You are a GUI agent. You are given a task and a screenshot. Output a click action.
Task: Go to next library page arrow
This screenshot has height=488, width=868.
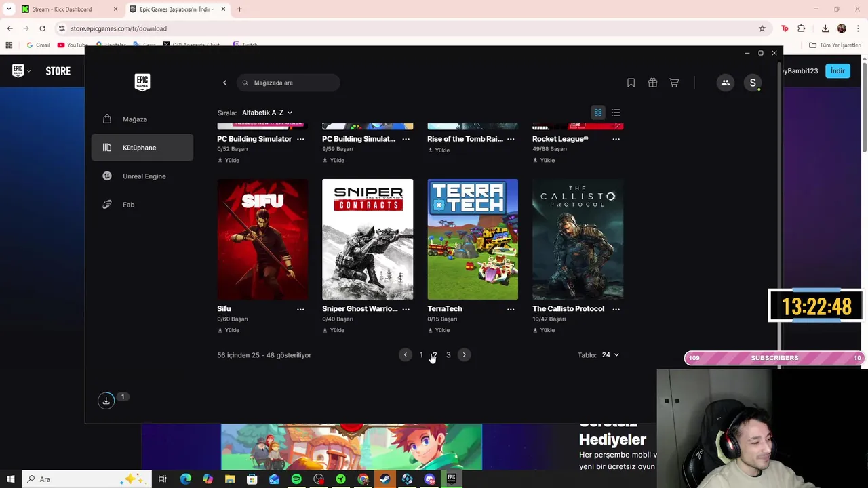464,355
